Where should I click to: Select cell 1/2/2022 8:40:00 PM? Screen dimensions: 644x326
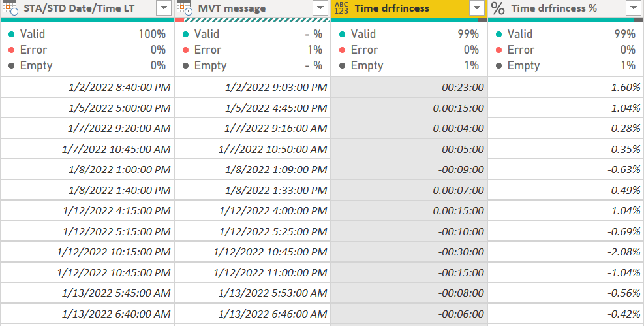click(87, 87)
